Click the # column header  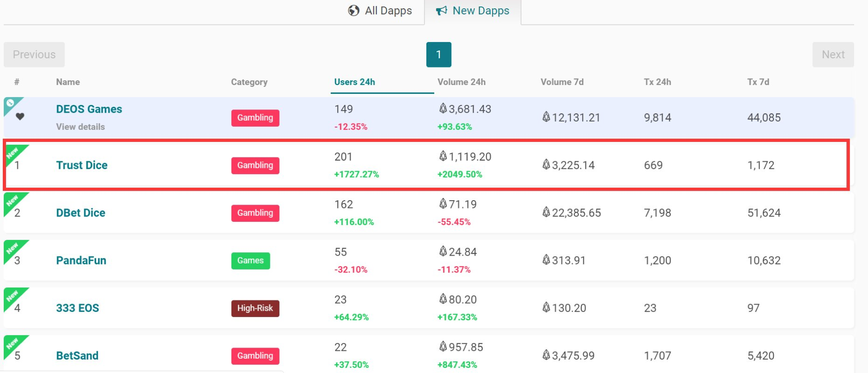(x=17, y=82)
